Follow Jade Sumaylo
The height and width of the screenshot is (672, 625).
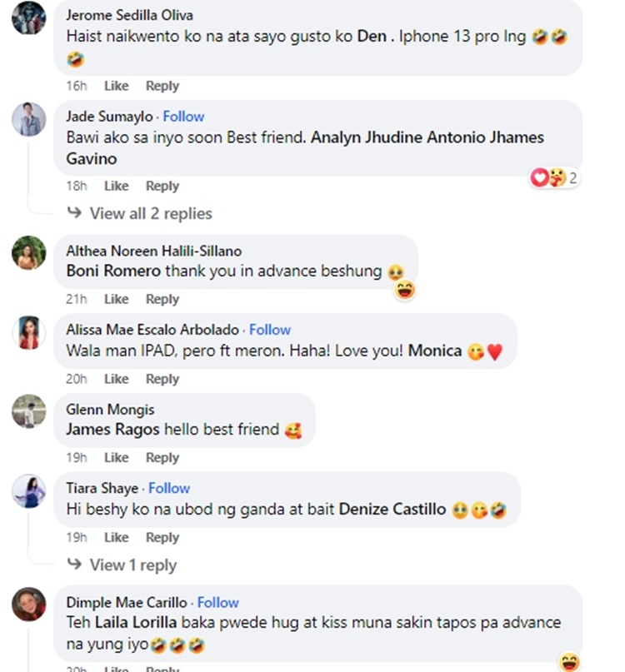tap(183, 116)
